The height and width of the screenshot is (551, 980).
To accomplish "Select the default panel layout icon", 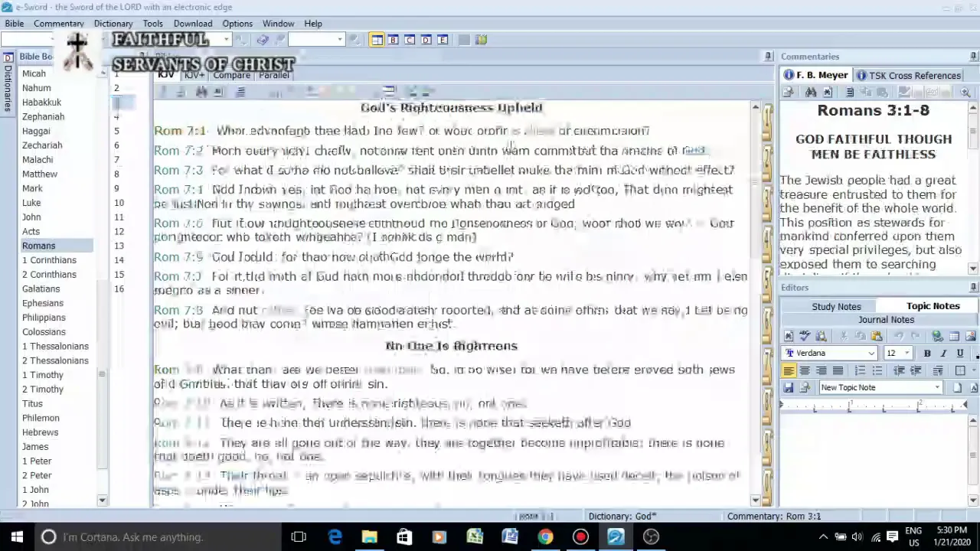I will (377, 40).
